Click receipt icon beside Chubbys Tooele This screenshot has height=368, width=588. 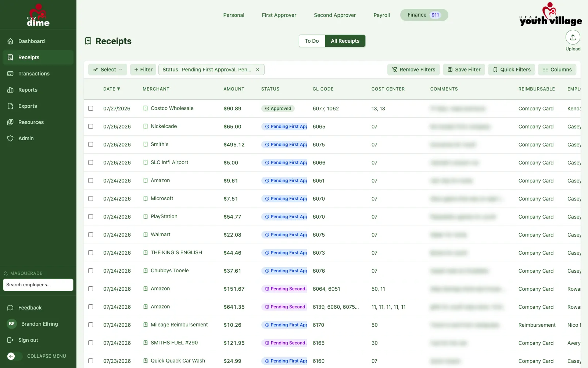click(x=146, y=270)
